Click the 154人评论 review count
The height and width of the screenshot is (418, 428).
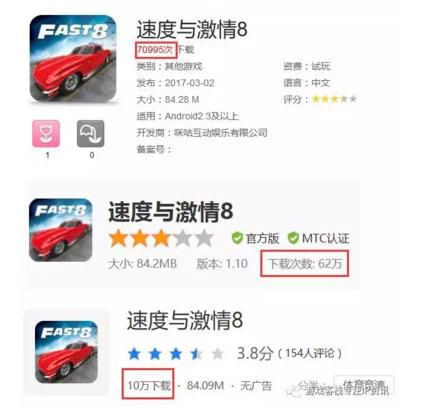310,353
